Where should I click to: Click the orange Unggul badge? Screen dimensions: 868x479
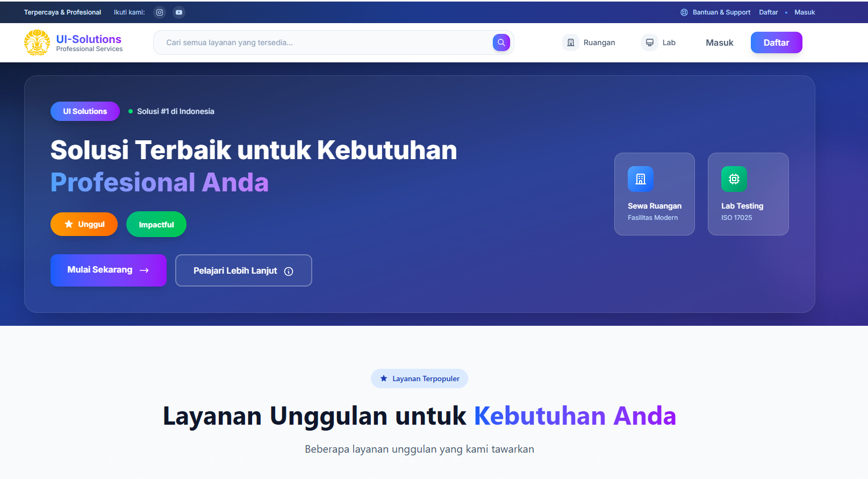84,224
